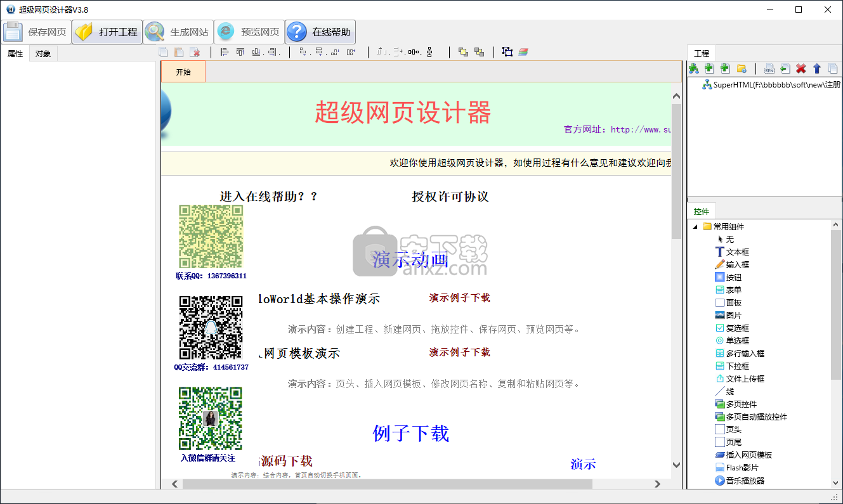Image resolution: width=843 pixels, height=504 pixels.
Task: Click the paste clipboard icon
Action: click(x=180, y=52)
